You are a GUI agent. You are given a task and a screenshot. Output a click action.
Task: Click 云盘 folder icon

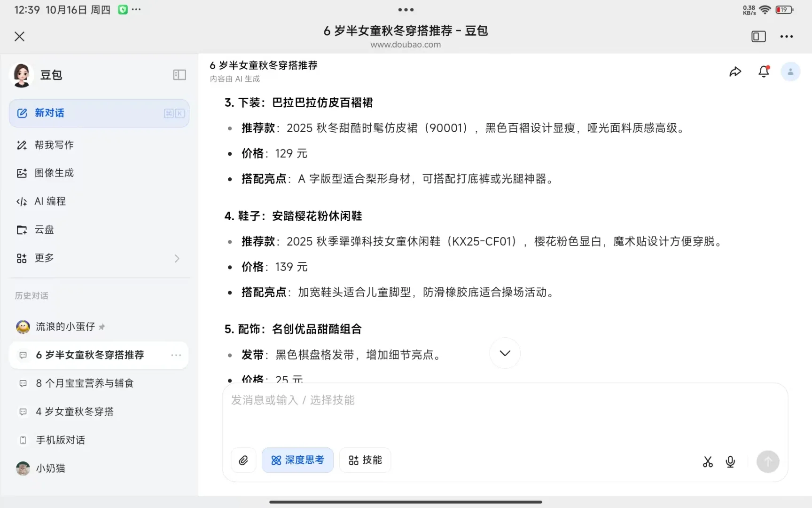click(x=22, y=230)
